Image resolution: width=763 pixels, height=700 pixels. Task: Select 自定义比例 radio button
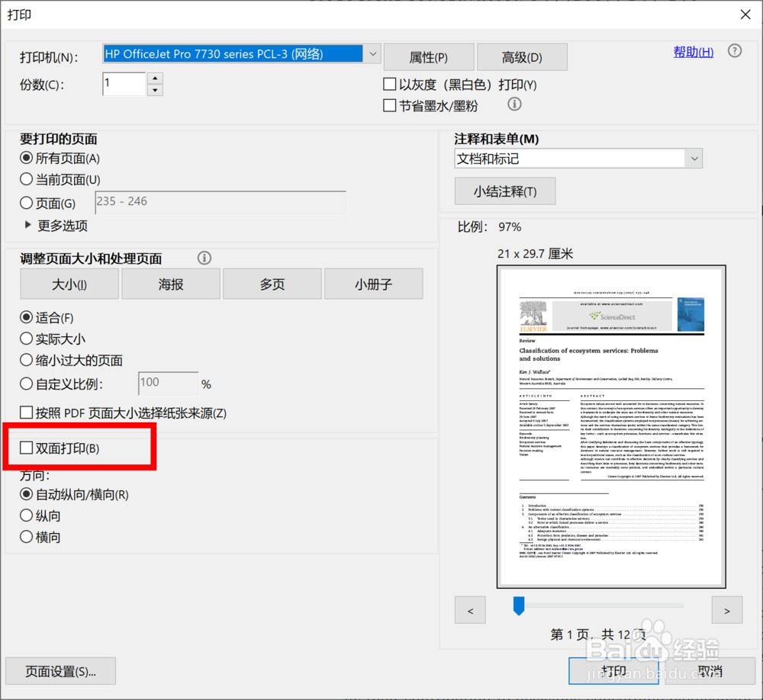[26, 384]
